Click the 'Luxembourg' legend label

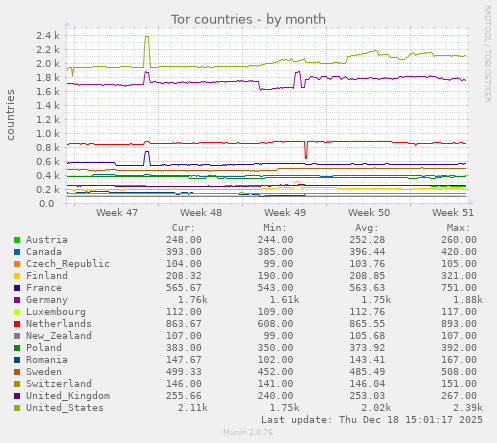click(x=56, y=312)
